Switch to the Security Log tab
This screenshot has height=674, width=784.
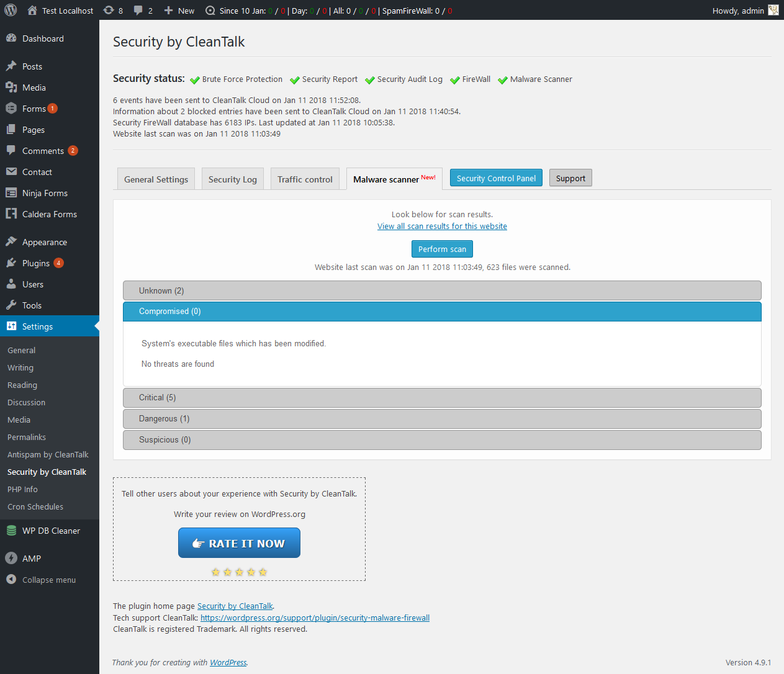[x=233, y=179]
